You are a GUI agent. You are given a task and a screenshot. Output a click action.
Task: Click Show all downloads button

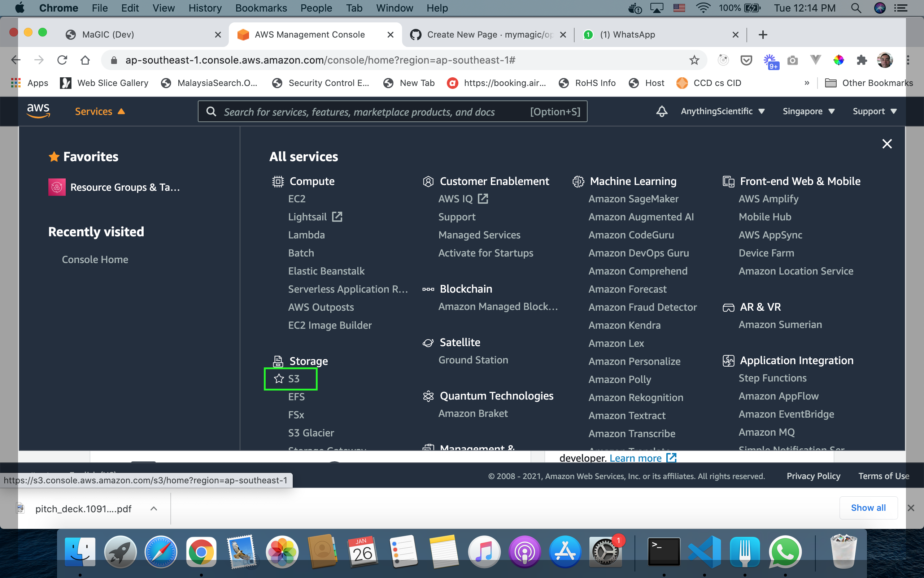[868, 508]
